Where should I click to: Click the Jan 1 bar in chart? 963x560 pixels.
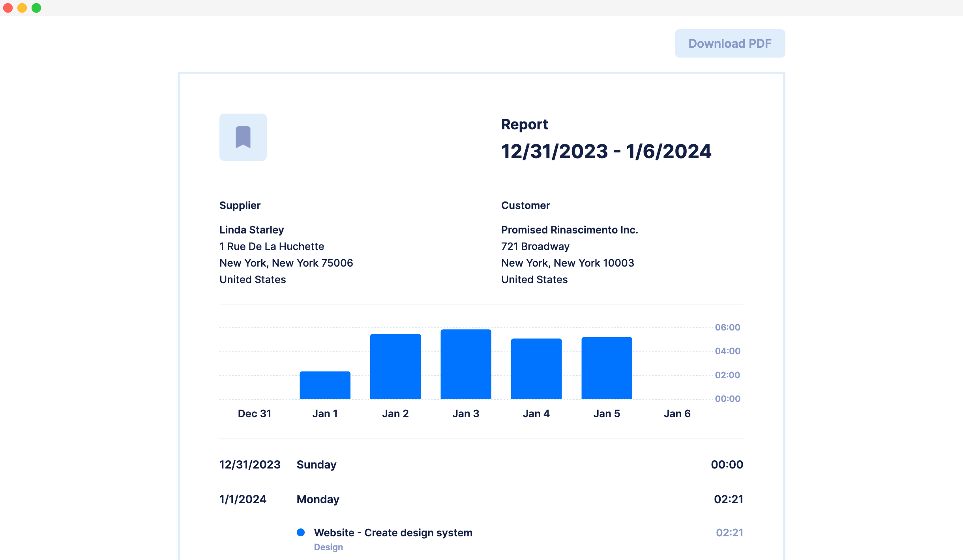325,385
